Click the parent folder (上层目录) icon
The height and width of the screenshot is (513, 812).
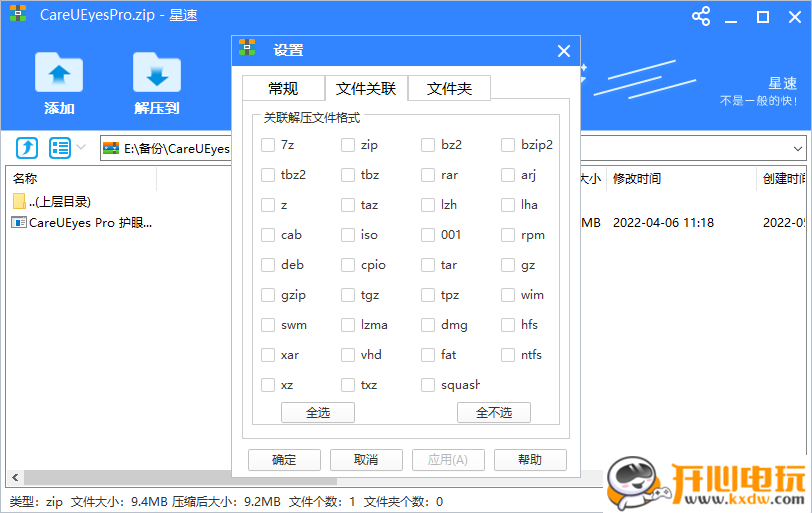pyautogui.click(x=19, y=201)
